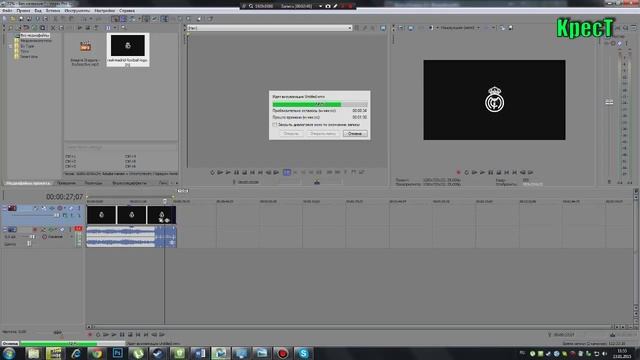Toggle Mute on the video track
The height and width of the screenshot is (360, 640).
pos(71,208)
